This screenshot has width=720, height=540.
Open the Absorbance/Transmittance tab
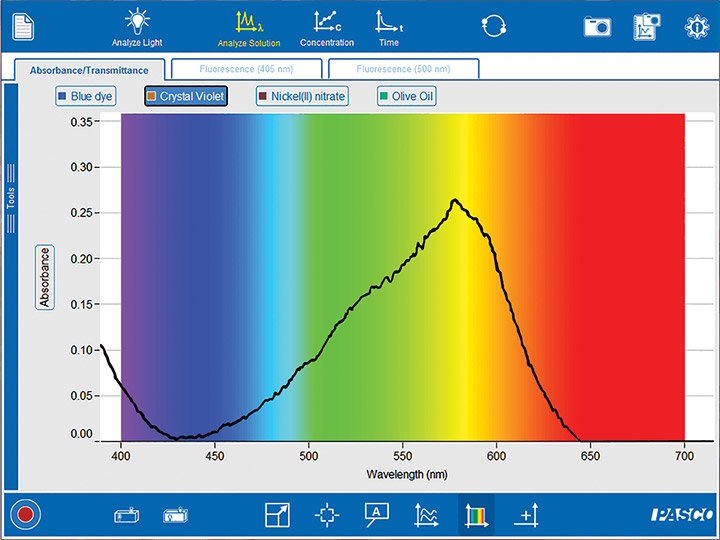[x=89, y=70]
